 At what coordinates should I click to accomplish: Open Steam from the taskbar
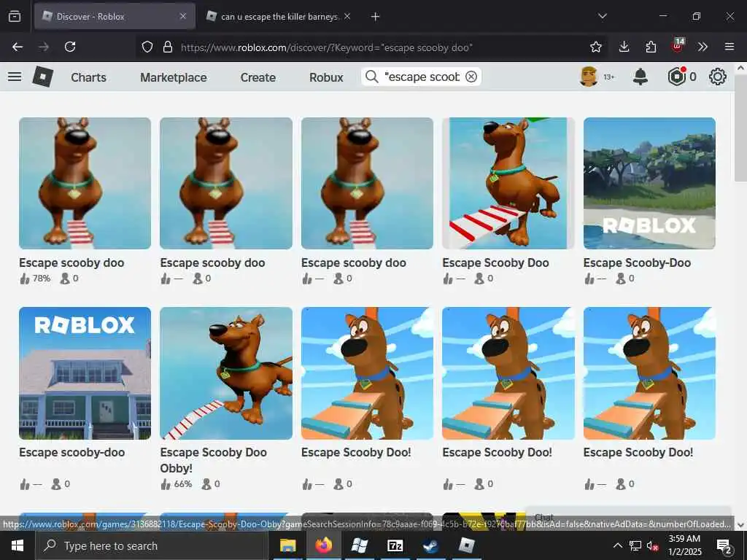pyautogui.click(x=430, y=545)
